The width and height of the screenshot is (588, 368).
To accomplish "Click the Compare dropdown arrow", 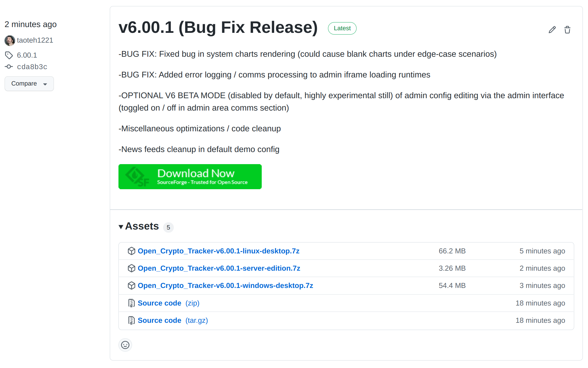I will point(45,84).
